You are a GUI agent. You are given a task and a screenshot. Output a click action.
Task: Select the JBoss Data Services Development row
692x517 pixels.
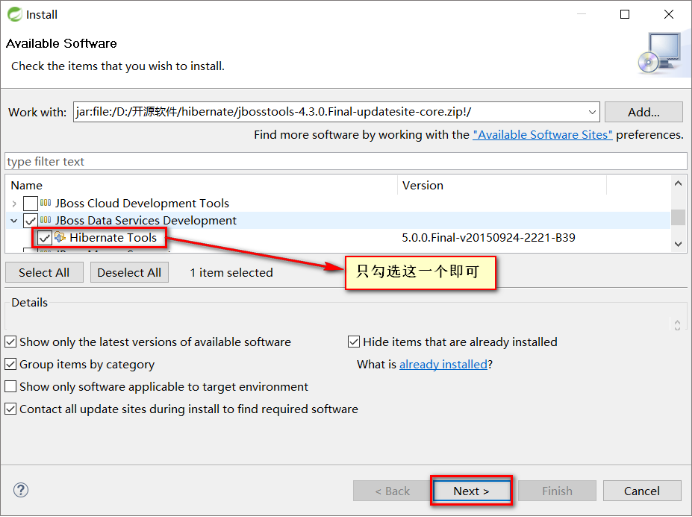pyautogui.click(x=338, y=220)
